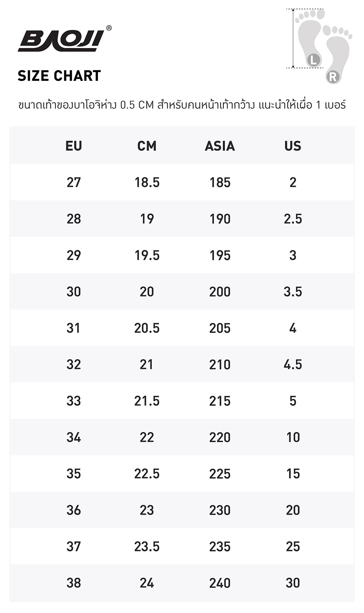Select the ASIA column header
The height and width of the screenshot is (613, 364).
coord(220,146)
